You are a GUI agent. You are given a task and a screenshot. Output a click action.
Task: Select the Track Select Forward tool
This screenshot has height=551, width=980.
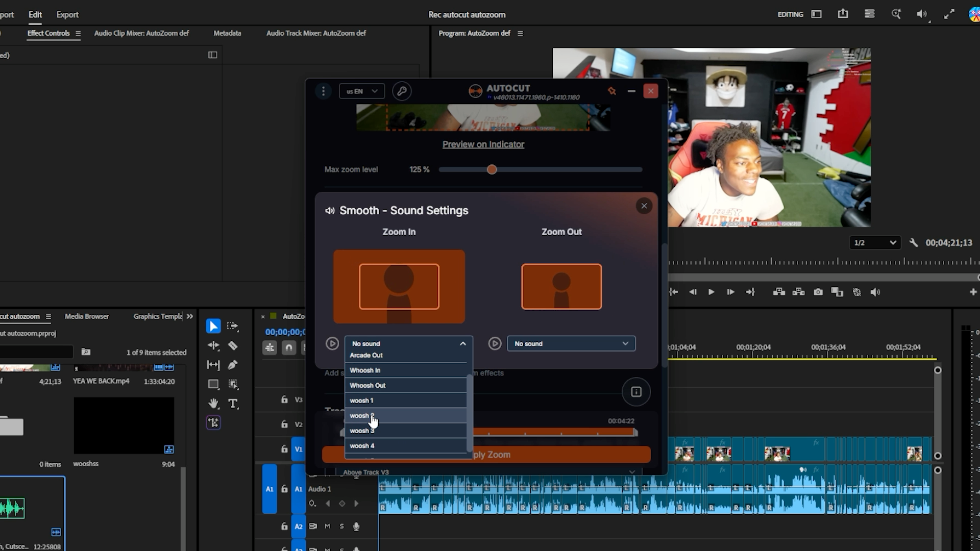(x=233, y=326)
